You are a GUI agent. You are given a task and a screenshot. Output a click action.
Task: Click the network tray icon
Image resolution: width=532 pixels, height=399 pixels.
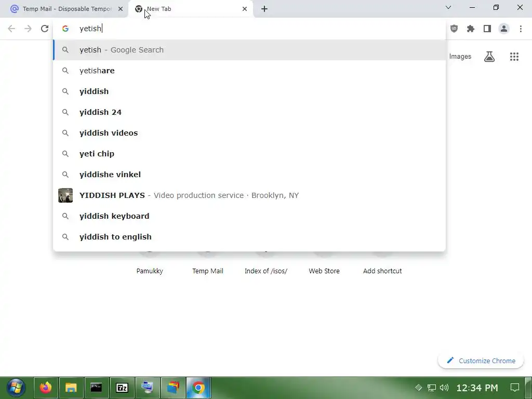pos(431,388)
